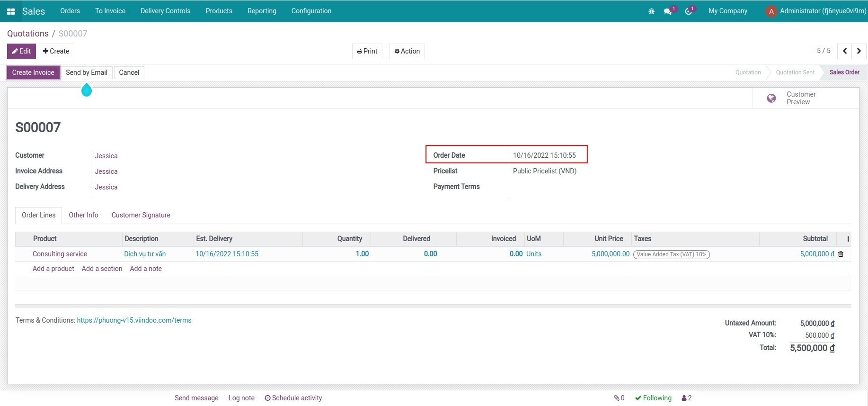Open the Print dropdown
868x406 pixels.
coord(367,51)
